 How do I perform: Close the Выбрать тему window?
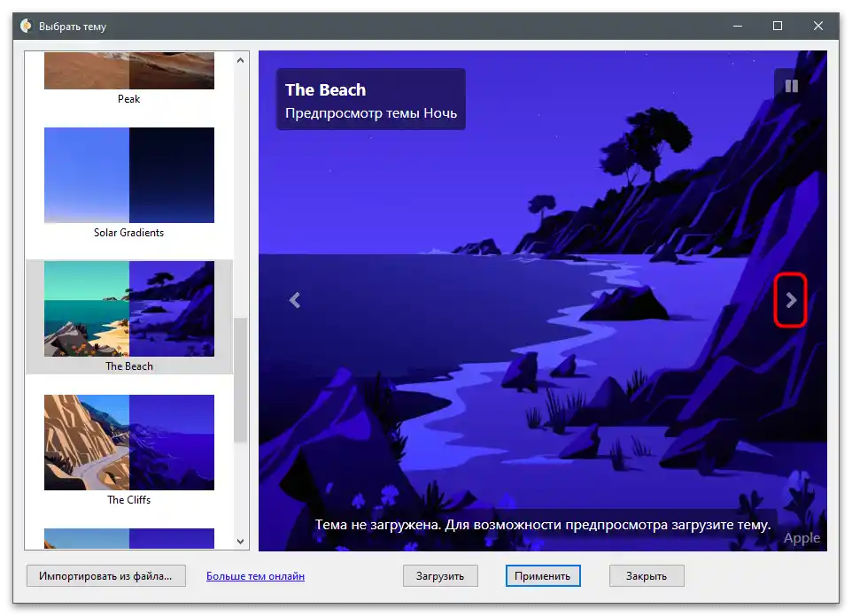817,26
